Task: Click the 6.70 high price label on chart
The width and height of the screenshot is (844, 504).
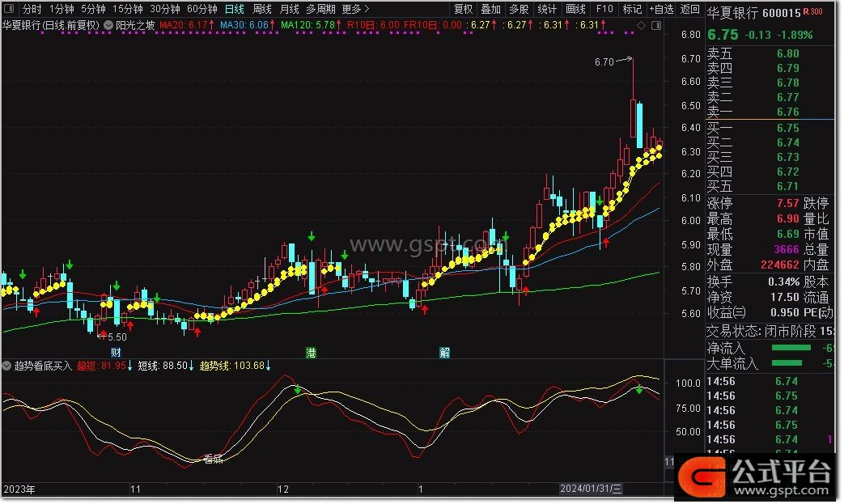Action: pos(604,61)
